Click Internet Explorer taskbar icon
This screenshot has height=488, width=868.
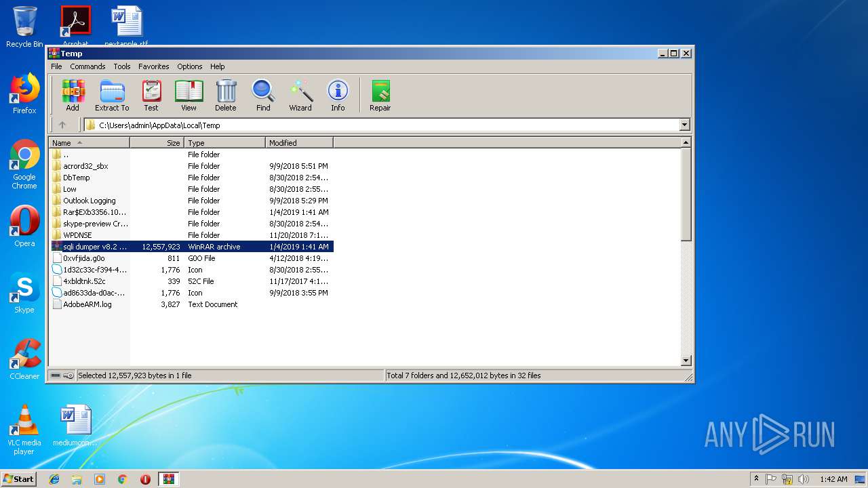pos(54,479)
